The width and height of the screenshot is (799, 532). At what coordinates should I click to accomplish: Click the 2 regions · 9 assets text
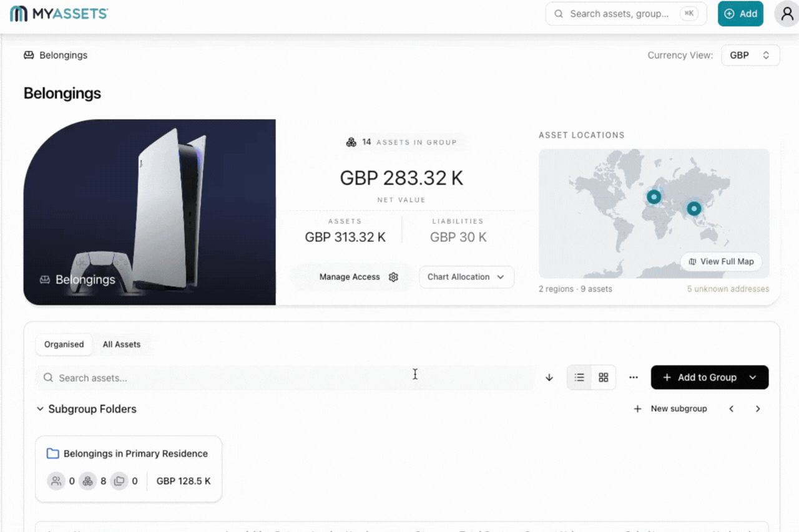576,289
